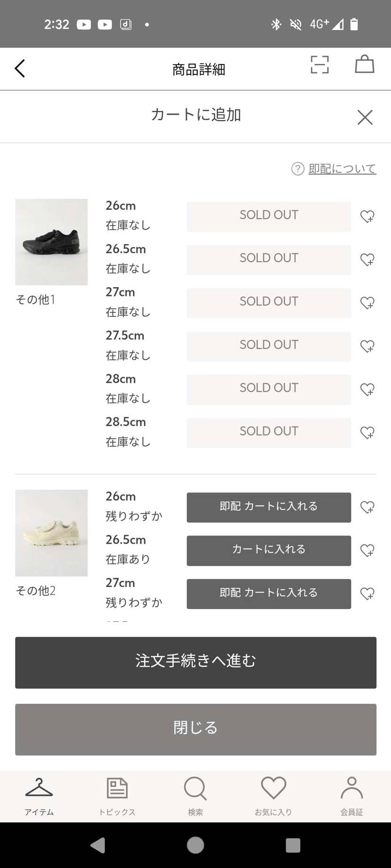Favorite the beige 26.5cm size with heart
The image size is (391, 868).
tap(367, 551)
